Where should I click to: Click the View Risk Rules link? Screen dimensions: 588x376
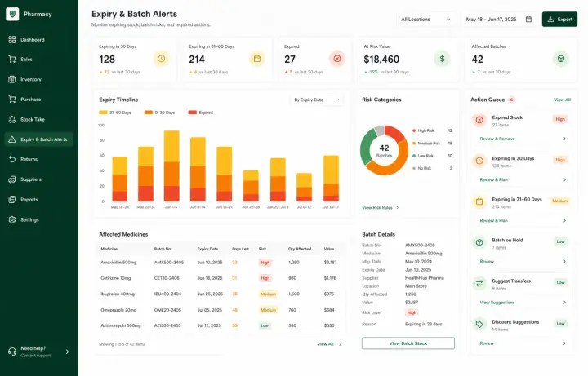tap(376, 207)
